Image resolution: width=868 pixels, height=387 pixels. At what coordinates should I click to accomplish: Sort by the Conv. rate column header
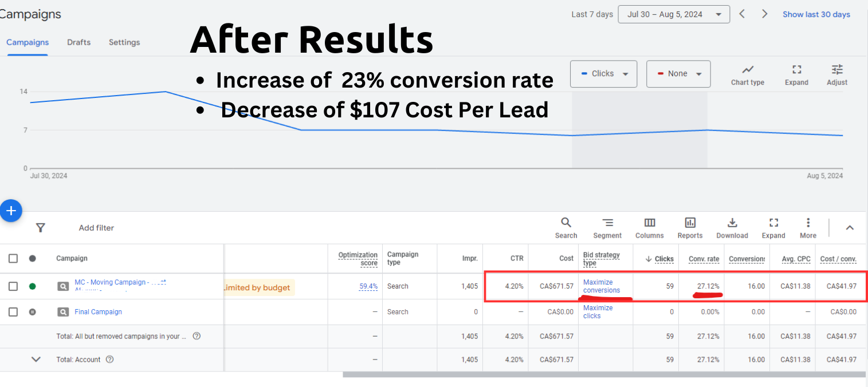pos(704,259)
